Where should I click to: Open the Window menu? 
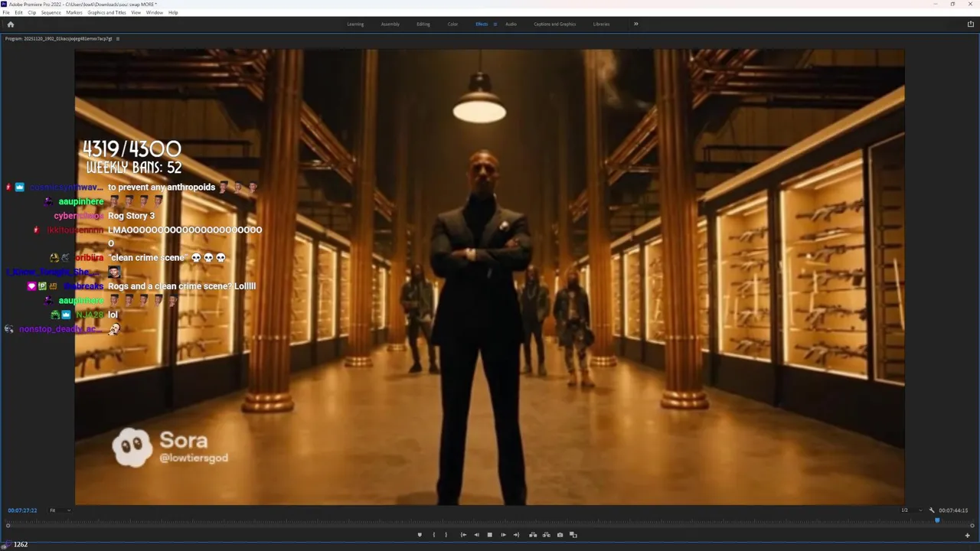(x=155, y=13)
